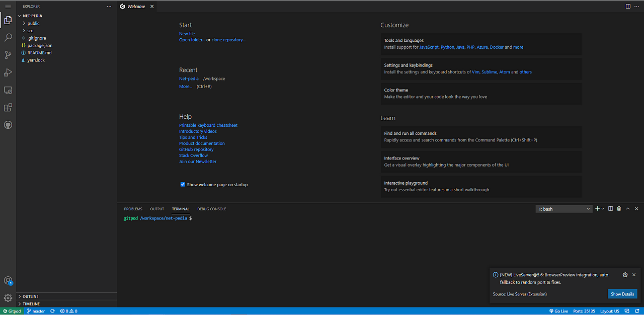Screen dimensions: 644x315
Task: Open editor more actions ellipsis
Action: [636, 6]
